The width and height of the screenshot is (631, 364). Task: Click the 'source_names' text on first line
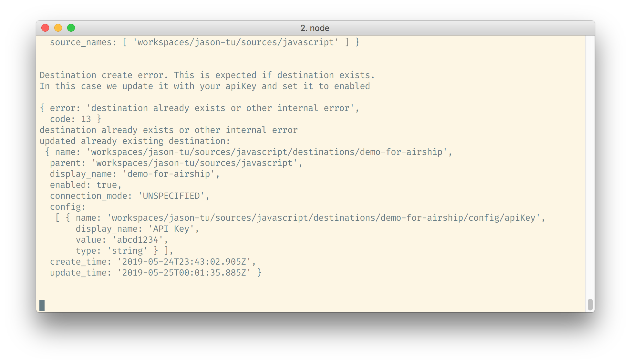pyautogui.click(x=81, y=42)
